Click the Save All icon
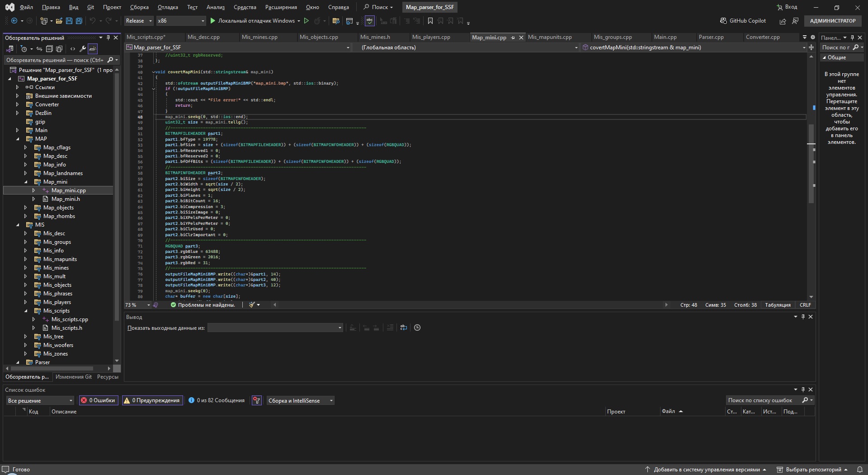Screen dimensions: 868x475 click(79, 21)
